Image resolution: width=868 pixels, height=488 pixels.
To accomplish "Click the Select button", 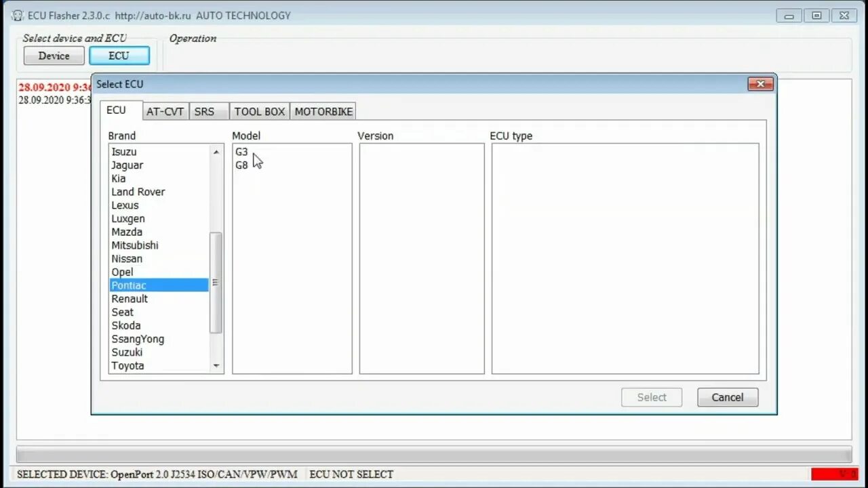I will 651,397.
